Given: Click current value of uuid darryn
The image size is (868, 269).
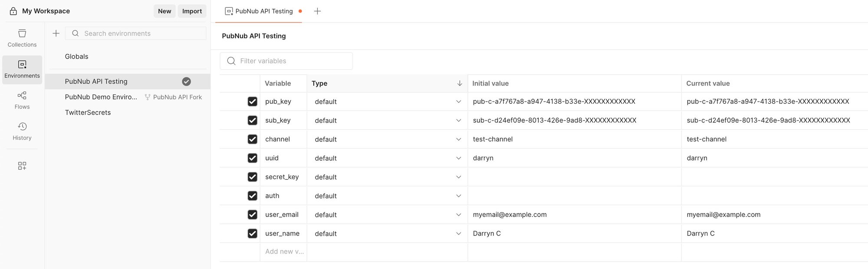Looking at the screenshot, I should (x=775, y=158).
